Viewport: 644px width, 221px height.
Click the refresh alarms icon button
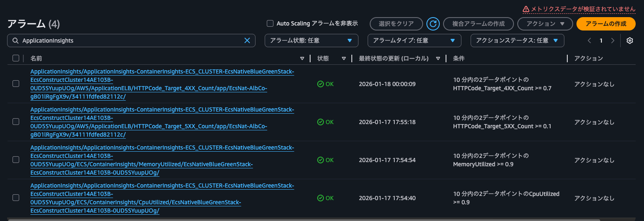pyautogui.click(x=433, y=24)
